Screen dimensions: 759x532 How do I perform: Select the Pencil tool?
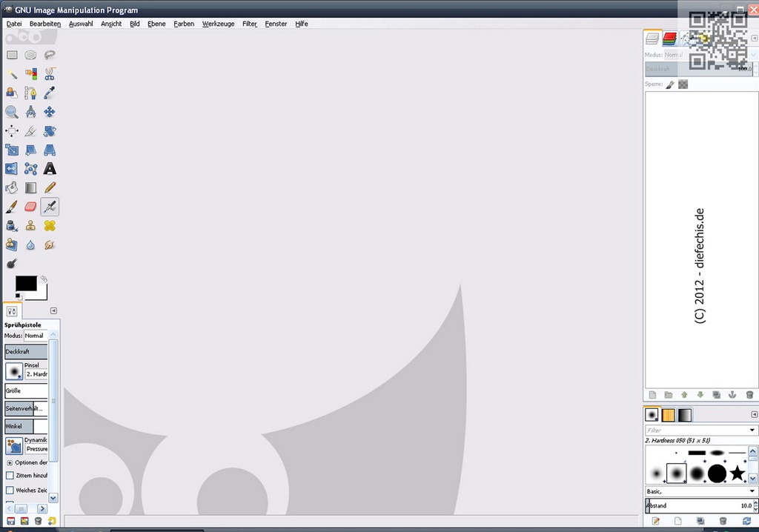[x=50, y=187]
